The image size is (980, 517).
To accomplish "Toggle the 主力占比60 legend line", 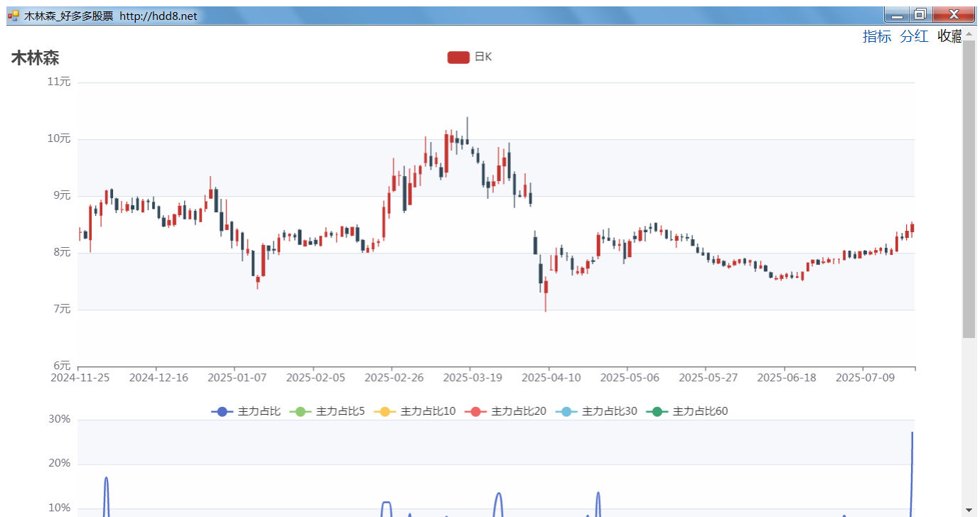I will 686,411.
